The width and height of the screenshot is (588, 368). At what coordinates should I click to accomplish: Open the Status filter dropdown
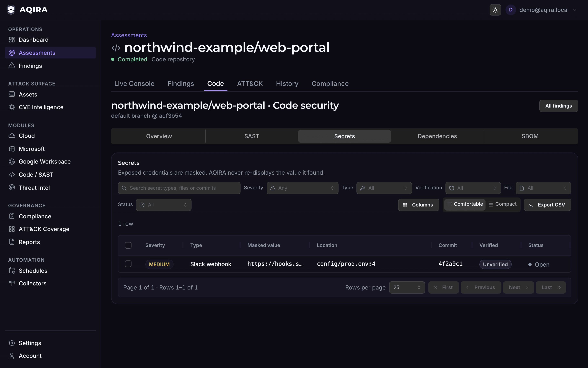coord(164,205)
